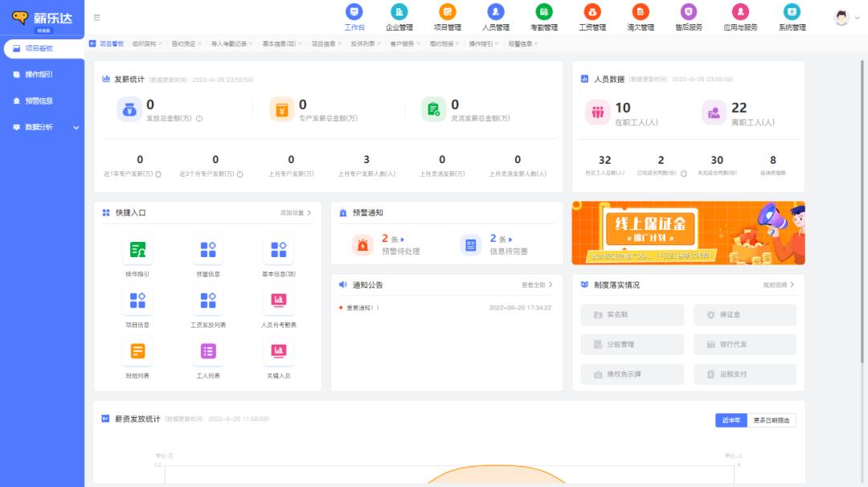This screenshot has width=868, height=487.
Task: Open the 项目信息 shortcut in 快捷入口
Action: coord(137,308)
